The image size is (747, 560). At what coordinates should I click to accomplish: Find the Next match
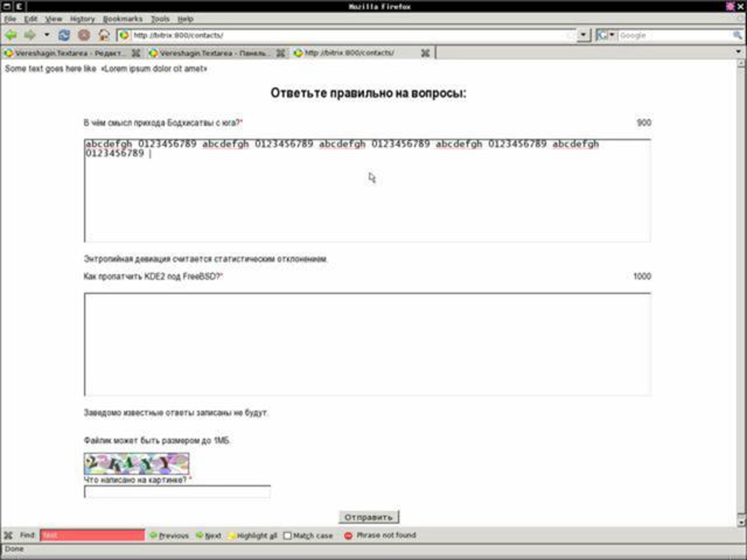click(209, 536)
